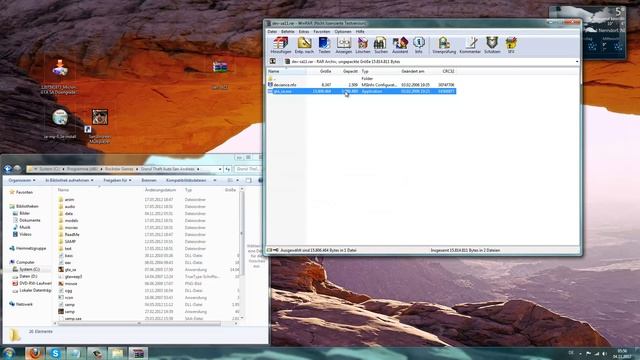Select the sa-mp install disc desktop icon
Image resolution: width=640 pixels, height=360 pixels.
coord(60,118)
